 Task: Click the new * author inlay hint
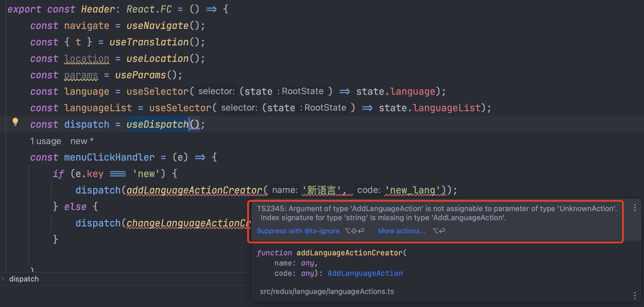coord(82,141)
